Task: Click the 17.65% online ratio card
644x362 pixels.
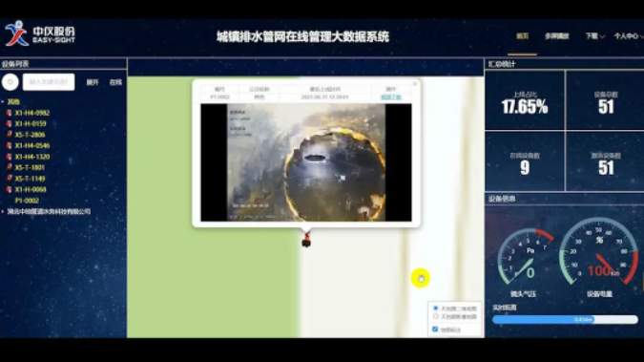Action: (x=525, y=100)
